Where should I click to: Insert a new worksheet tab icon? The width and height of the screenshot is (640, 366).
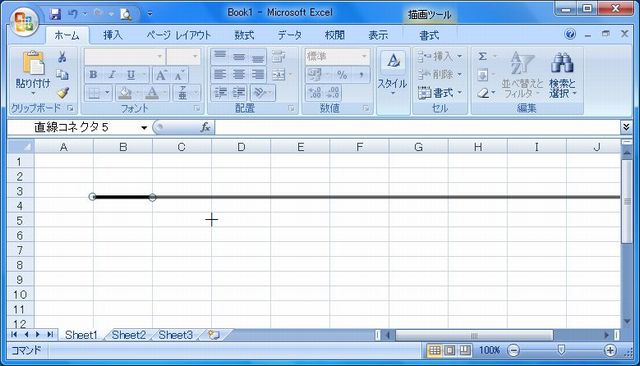tap(214, 335)
